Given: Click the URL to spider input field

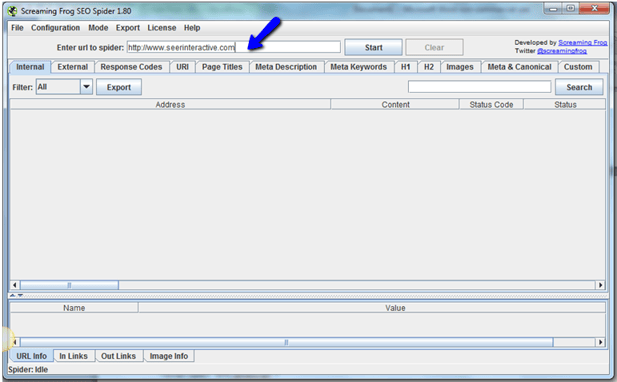Looking at the screenshot, I should pos(234,47).
